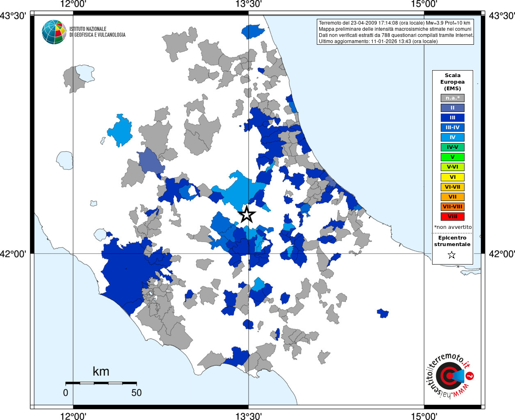The height and width of the screenshot is (420, 515).
Task: Click 'Terremoto del 23-04-2009' info line
Action: (x=394, y=23)
